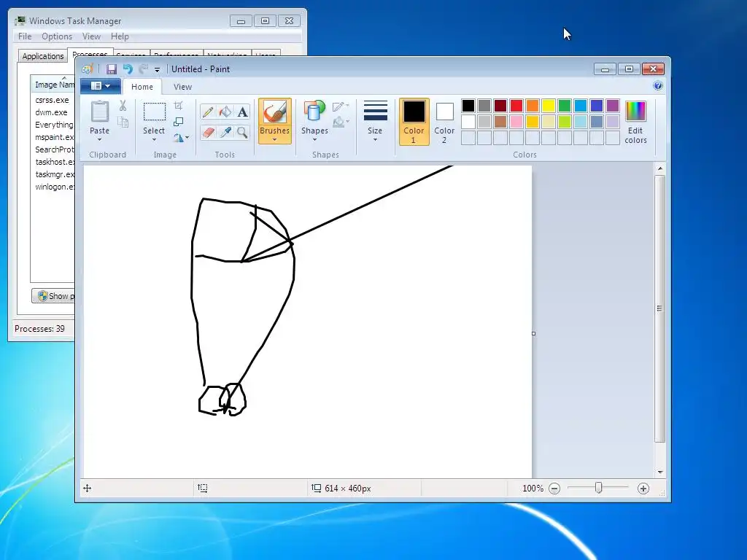Select the Eraser tool

tap(208, 132)
